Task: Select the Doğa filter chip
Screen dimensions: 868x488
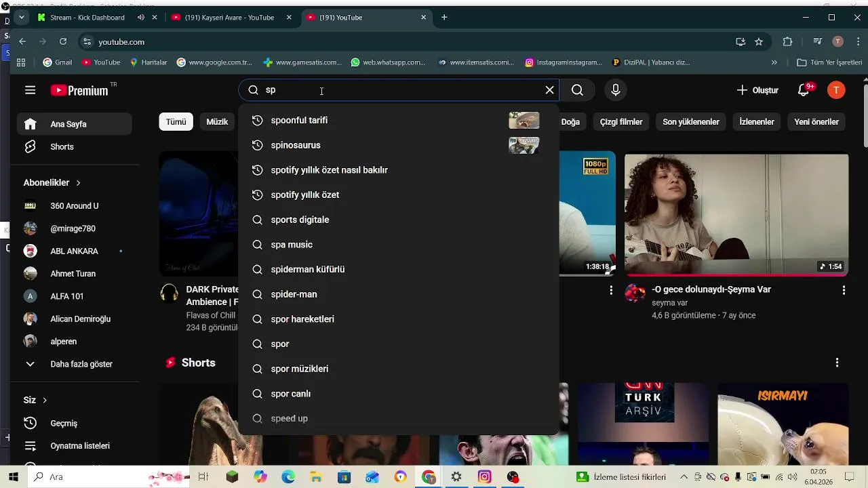Action: pos(570,122)
